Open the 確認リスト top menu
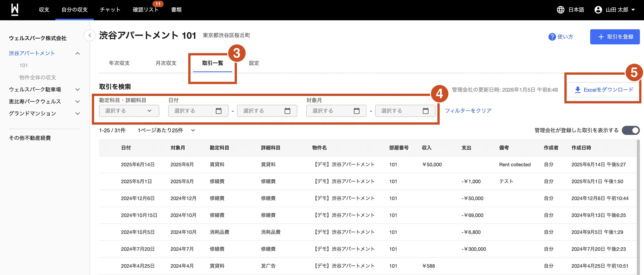This screenshot has height=275, width=644. [x=146, y=10]
